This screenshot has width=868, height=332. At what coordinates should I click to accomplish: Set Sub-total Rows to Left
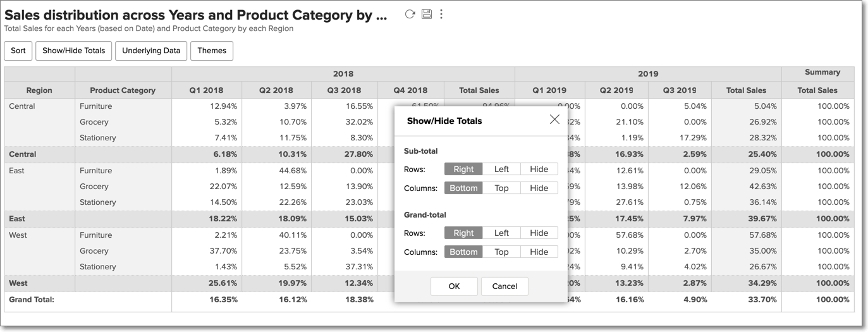(x=501, y=169)
